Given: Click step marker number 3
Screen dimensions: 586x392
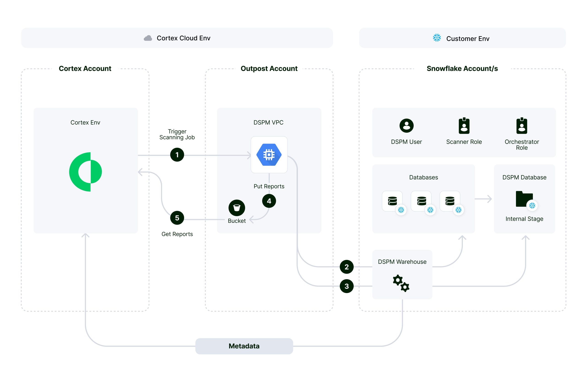Looking at the screenshot, I should tap(346, 286).
